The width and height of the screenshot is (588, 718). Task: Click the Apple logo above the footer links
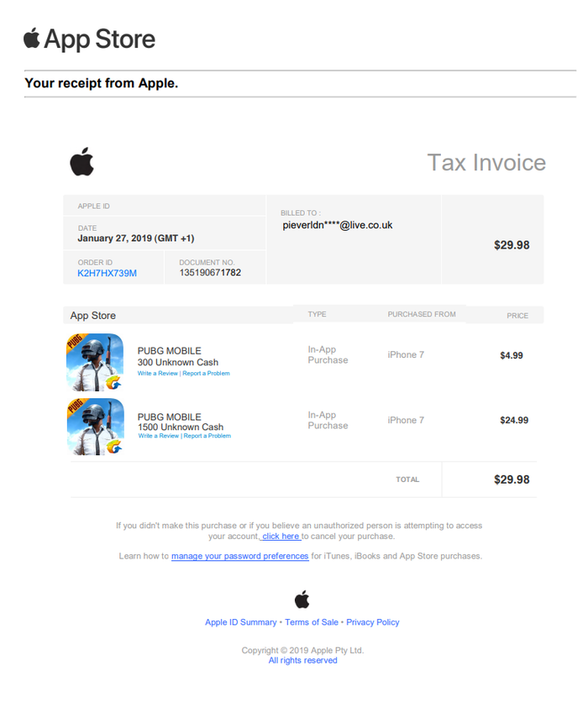(302, 600)
